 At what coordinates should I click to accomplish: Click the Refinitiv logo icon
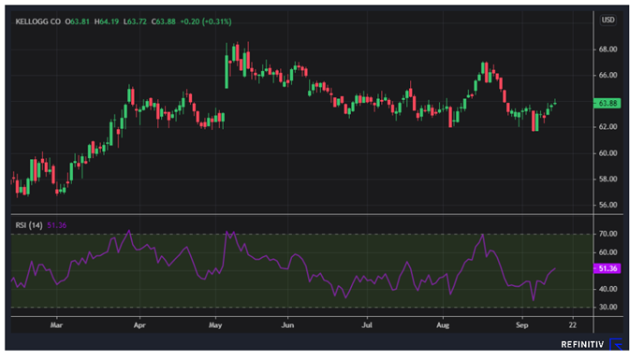click(616, 344)
